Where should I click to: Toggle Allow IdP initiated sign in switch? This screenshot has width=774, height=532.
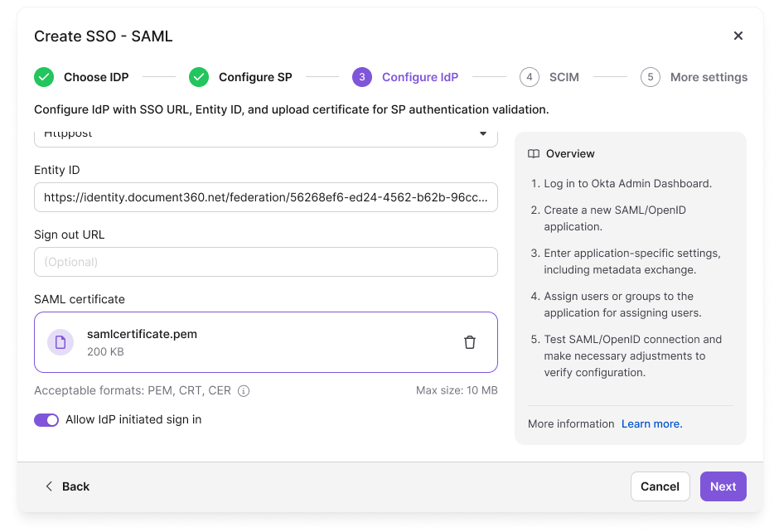(46, 419)
